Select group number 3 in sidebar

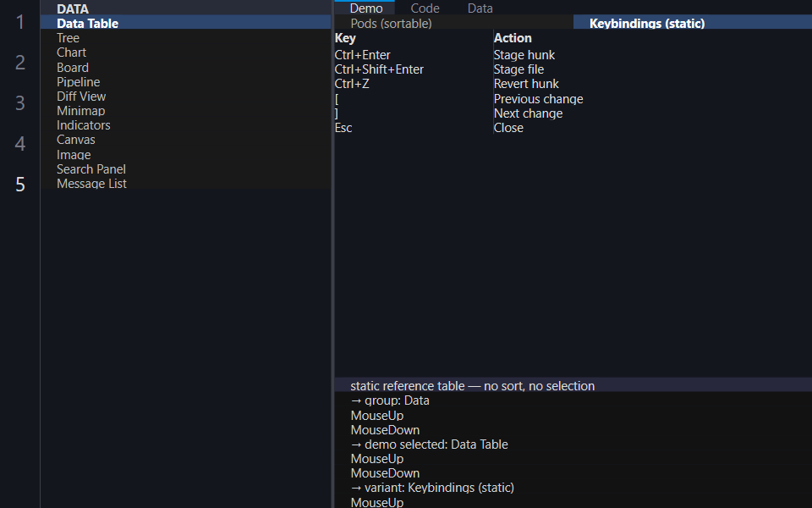click(x=19, y=102)
